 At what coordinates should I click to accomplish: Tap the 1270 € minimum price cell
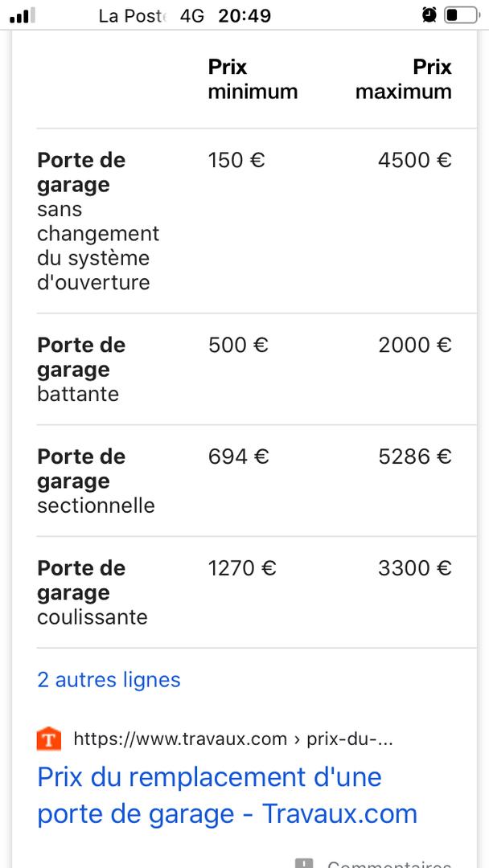click(242, 568)
